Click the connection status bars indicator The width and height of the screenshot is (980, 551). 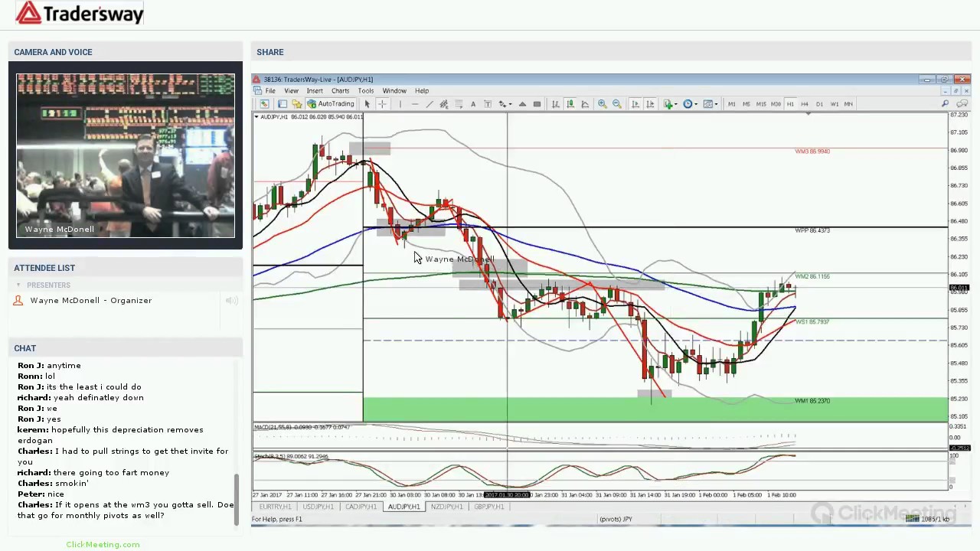pyautogui.click(x=913, y=519)
